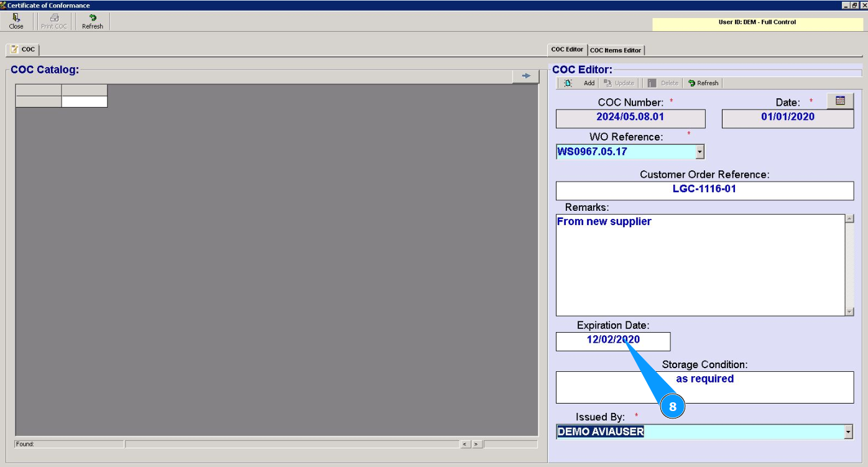The height and width of the screenshot is (467, 868).
Task: Click the Expiration Date field 12/02/2020
Action: (x=613, y=341)
